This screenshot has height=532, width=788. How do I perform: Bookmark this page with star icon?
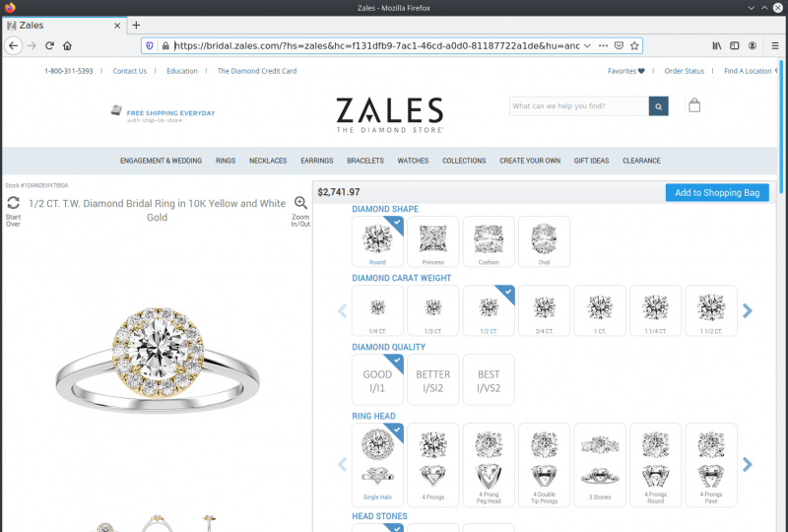(x=634, y=45)
